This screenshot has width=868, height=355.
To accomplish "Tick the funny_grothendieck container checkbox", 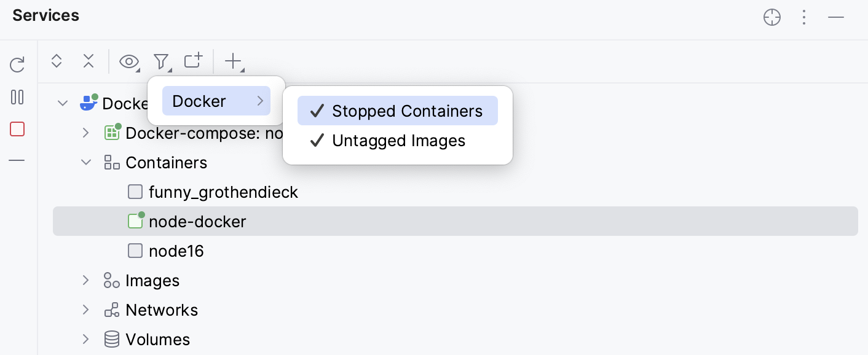I will 135,192.
